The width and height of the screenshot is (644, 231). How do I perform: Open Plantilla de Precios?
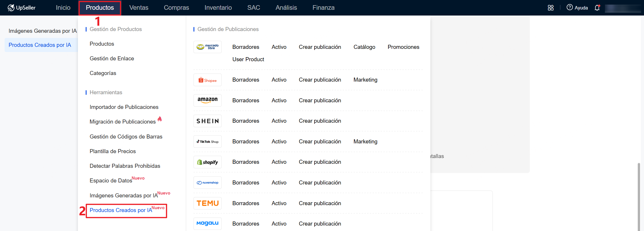point(113,151)
